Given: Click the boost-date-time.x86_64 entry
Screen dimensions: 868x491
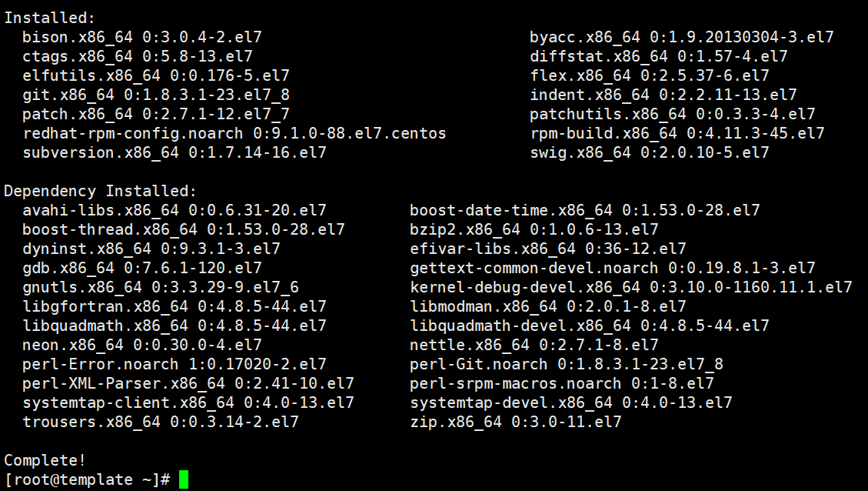Looking at the screenshot, I should tap(584, 210).
